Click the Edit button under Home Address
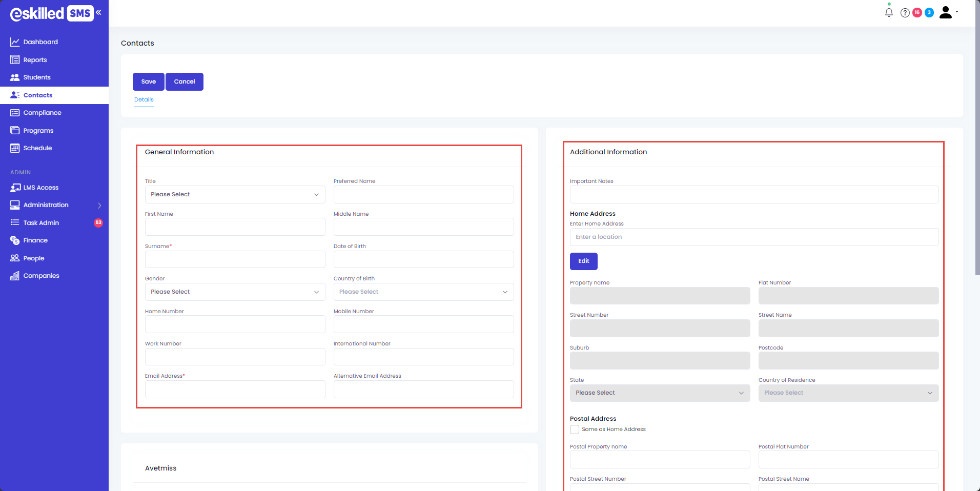980x491 pixels. pyautogui.click(x=583, y=261)
